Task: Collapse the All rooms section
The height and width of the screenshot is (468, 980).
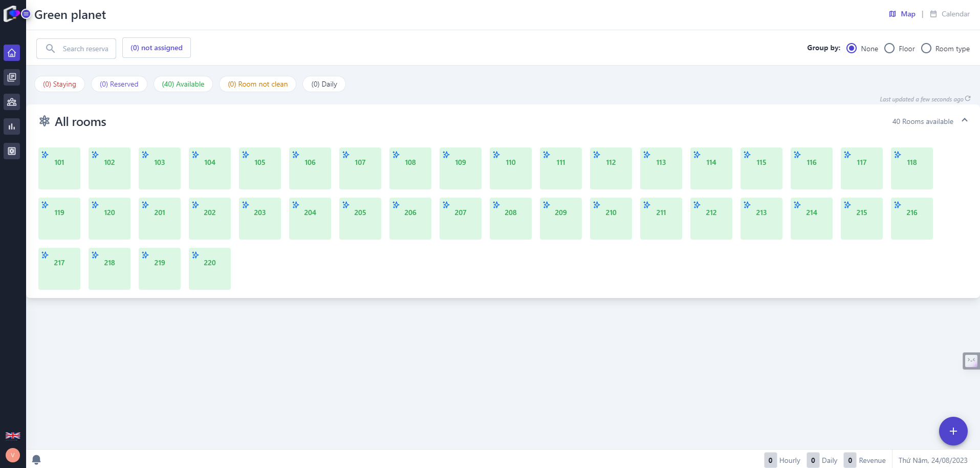Action: 965,120
